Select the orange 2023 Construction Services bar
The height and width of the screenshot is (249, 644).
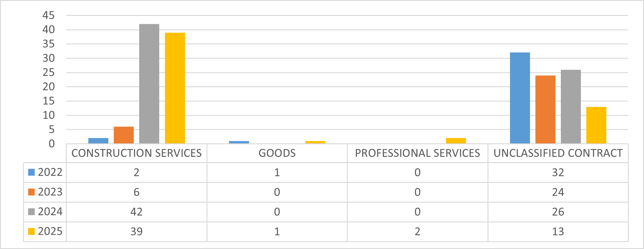(124, 135)
